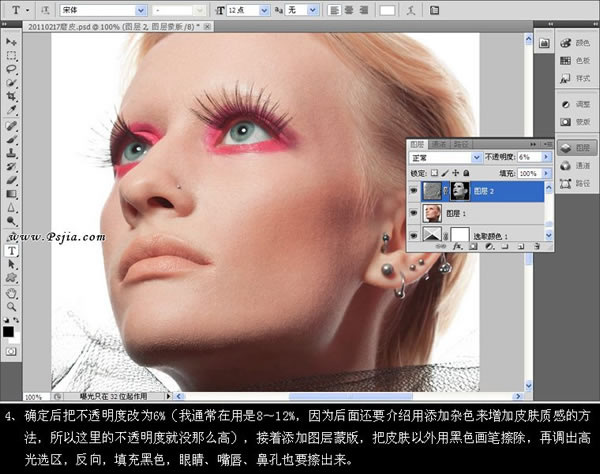Select the Gradient tool
The width and height of the screenshot is (600, 474).
click(x=11, y=194)
